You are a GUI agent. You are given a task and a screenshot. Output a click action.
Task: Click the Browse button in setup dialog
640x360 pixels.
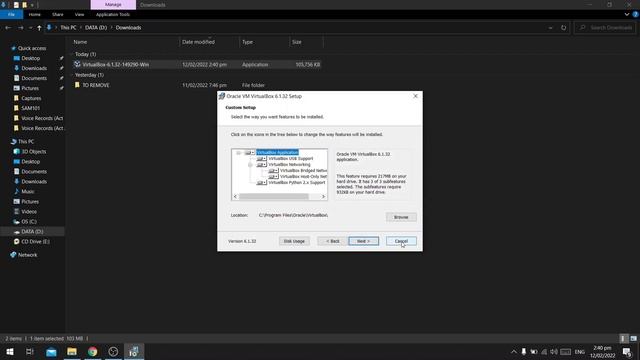pyautogui.click(x=401, y=217)
